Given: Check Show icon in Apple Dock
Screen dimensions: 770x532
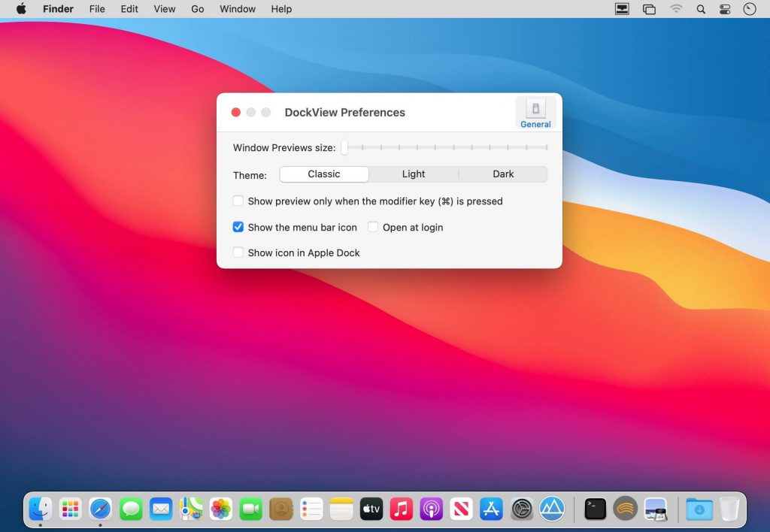Looking at the screenshot, I should coord(238,253).
